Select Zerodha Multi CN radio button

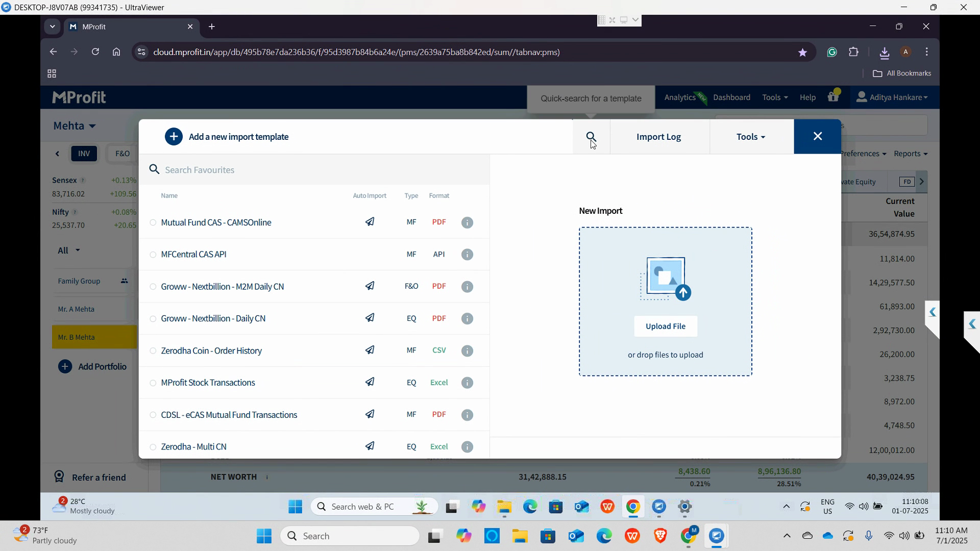(x=153, y=447)
